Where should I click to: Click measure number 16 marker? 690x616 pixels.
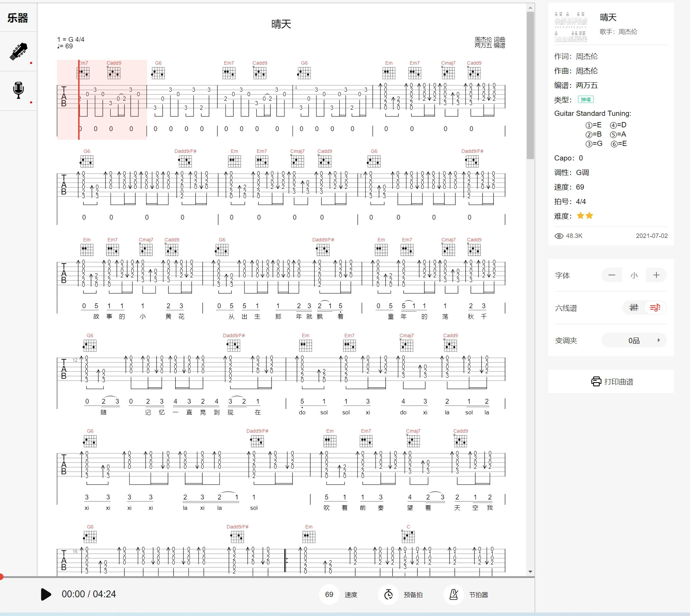[75, 551]
